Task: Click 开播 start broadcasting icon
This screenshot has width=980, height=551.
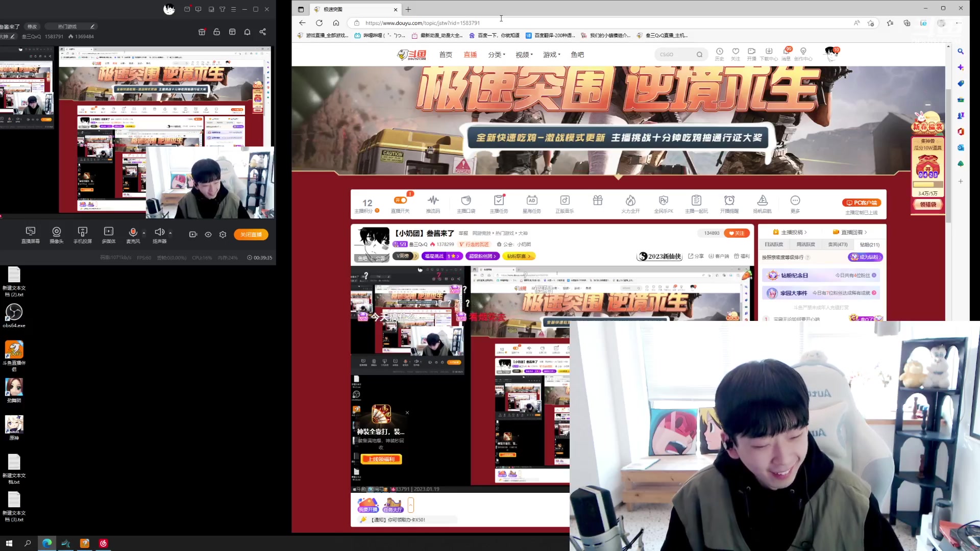Action: click(x=751, y=54)
